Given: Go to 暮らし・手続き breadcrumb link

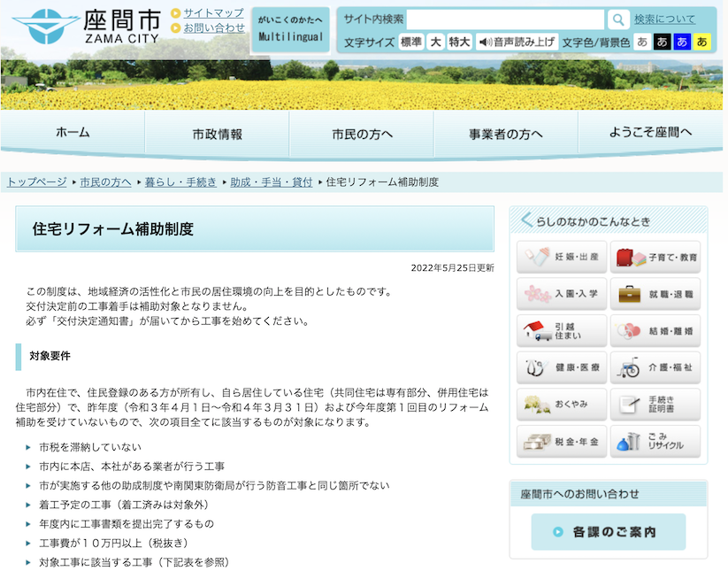Looking at the screenshot, I should pyautogui.click(x=180, y=182).
